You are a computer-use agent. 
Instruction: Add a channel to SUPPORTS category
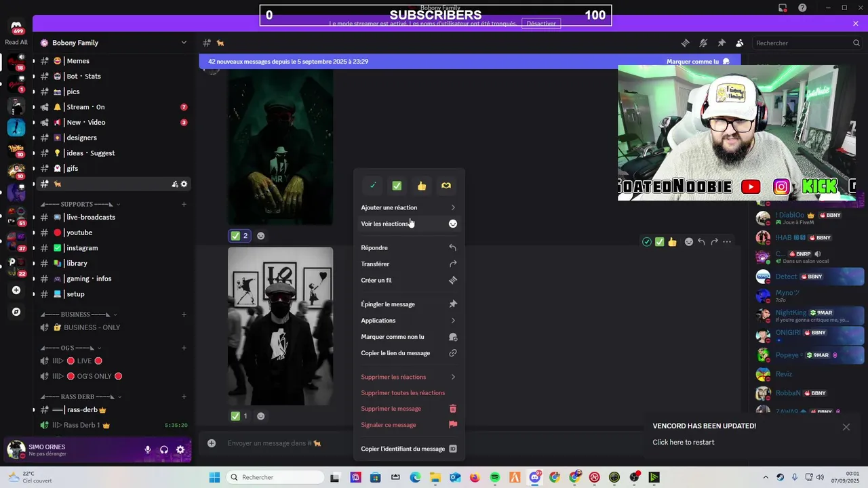[x=184, y=204]
